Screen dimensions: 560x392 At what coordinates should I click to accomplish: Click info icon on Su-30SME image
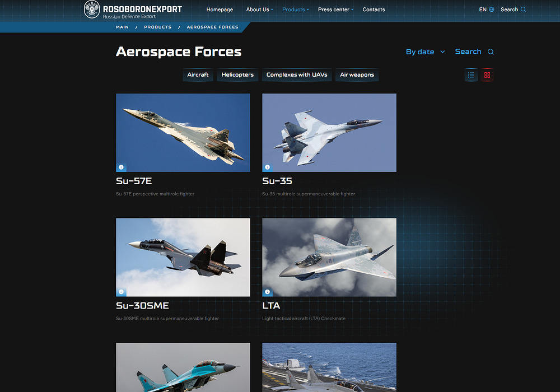(x=121, y=292)
